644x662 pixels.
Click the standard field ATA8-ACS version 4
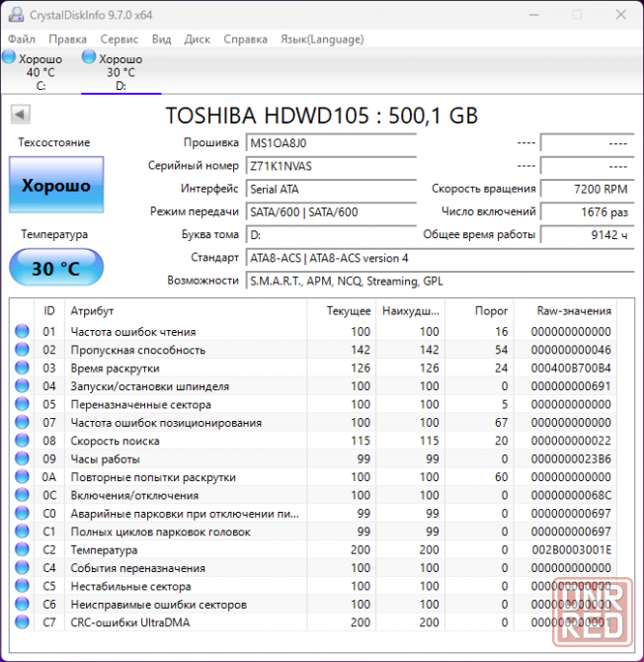(x=440, y=258)
